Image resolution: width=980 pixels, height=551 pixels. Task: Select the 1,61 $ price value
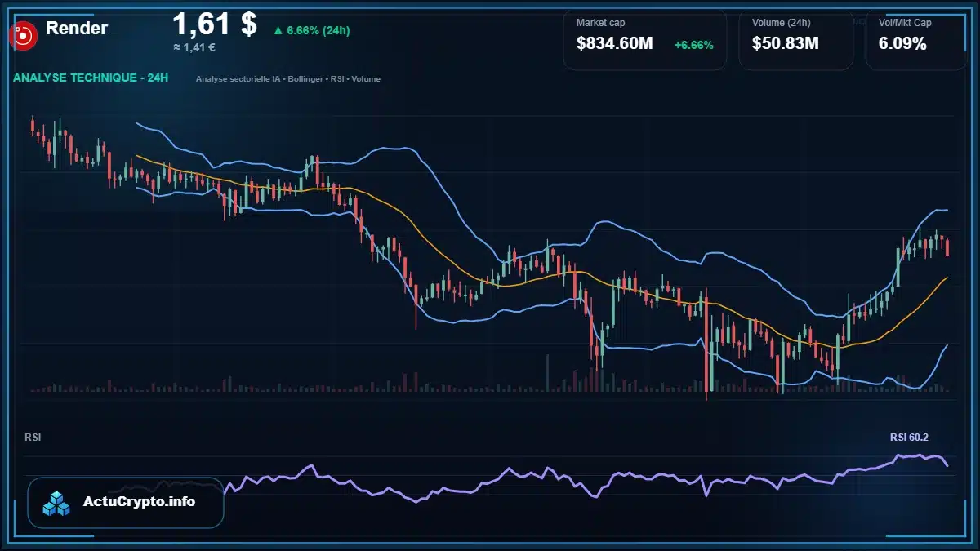point(215,24)
